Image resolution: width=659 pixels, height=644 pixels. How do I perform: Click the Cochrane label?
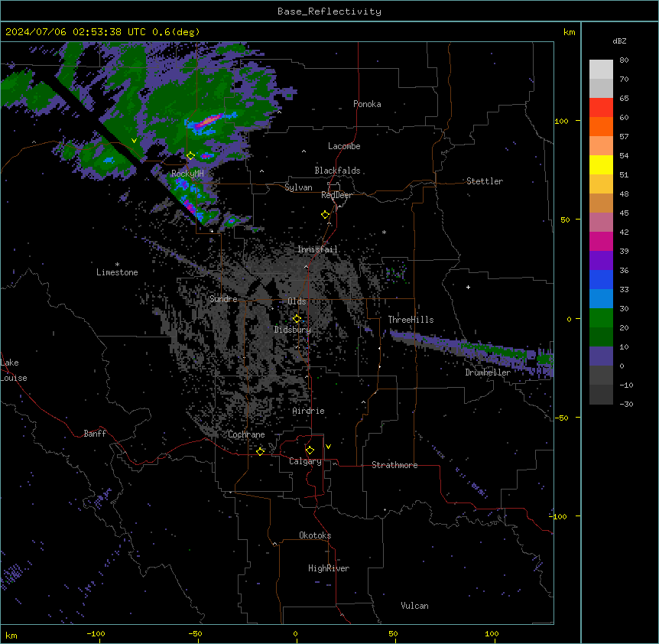[x=246, y=434]
